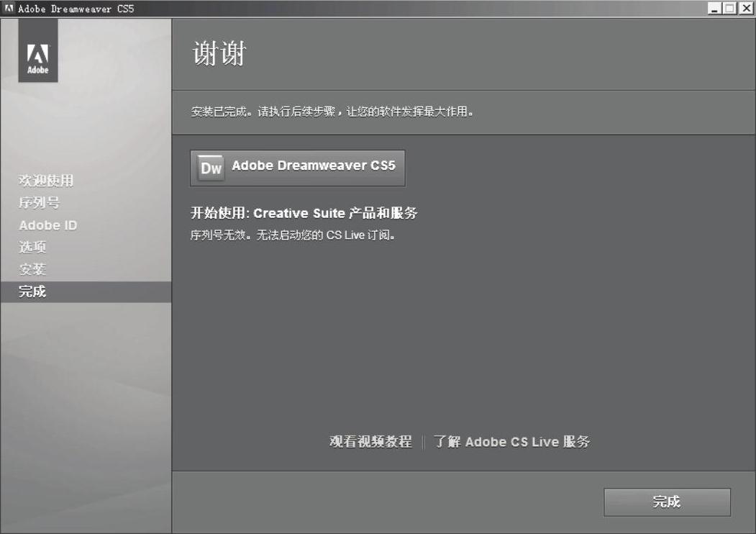Click the Adobe Dreamweaver CS5 window title
This screenshot has width=756, height=534.
[76, 9]
